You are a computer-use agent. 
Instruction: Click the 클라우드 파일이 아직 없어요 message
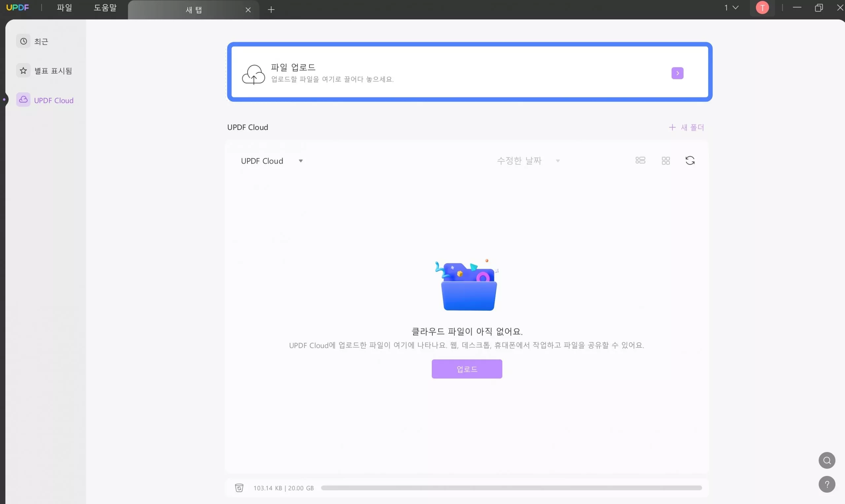click(x=467, y=331)
